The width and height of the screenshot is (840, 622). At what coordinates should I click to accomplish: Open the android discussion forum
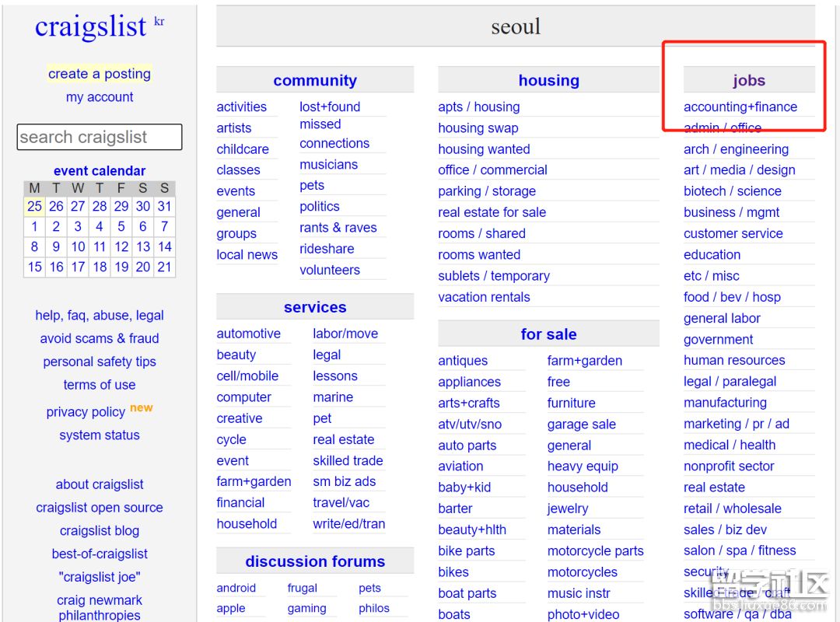click(236, 588)
